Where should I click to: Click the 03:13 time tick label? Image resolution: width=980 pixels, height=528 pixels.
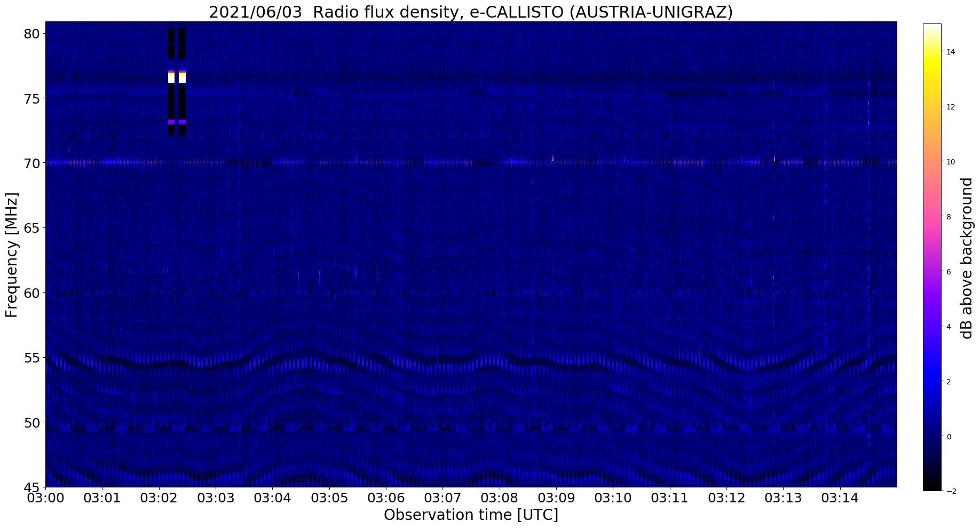click(x=784, y=498)
